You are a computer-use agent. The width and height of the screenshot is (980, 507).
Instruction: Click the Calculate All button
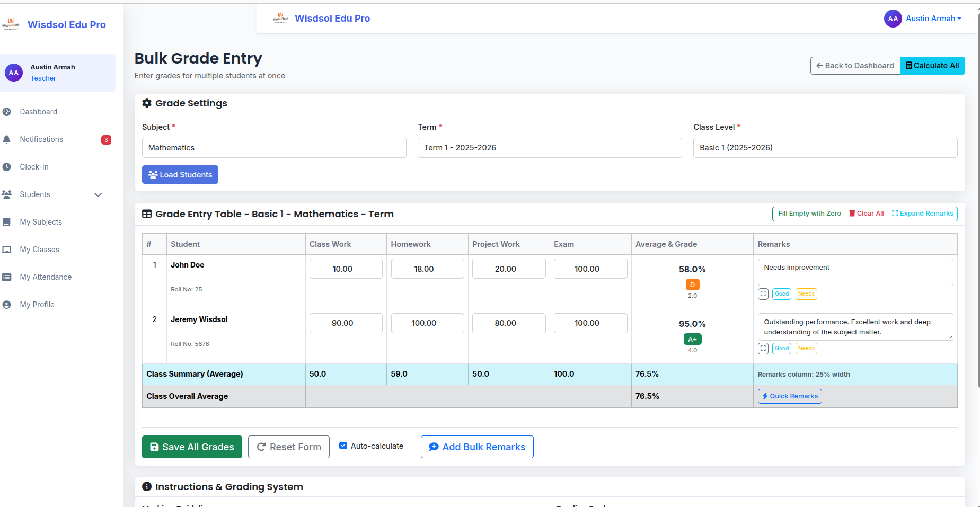(x=932, y=66)
